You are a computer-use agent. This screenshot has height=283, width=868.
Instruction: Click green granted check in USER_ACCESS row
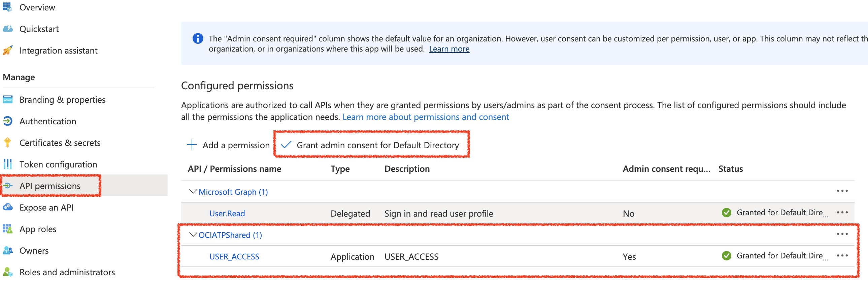[727, 256]
